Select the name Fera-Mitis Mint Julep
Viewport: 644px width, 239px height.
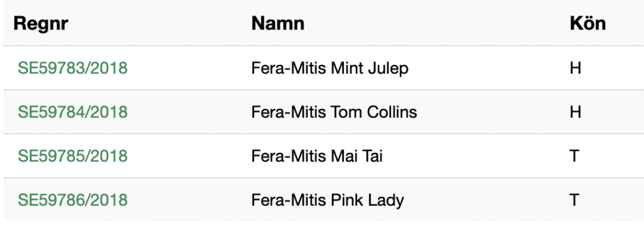(330, 68)
